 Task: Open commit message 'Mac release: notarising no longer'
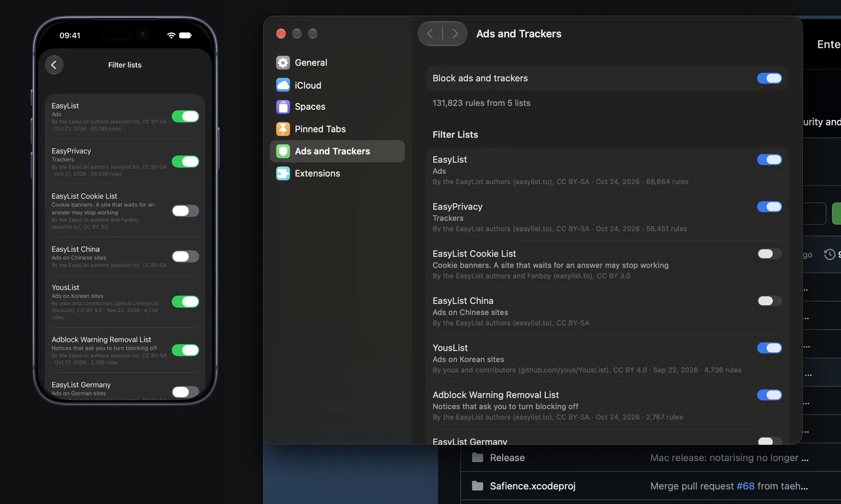729,458
